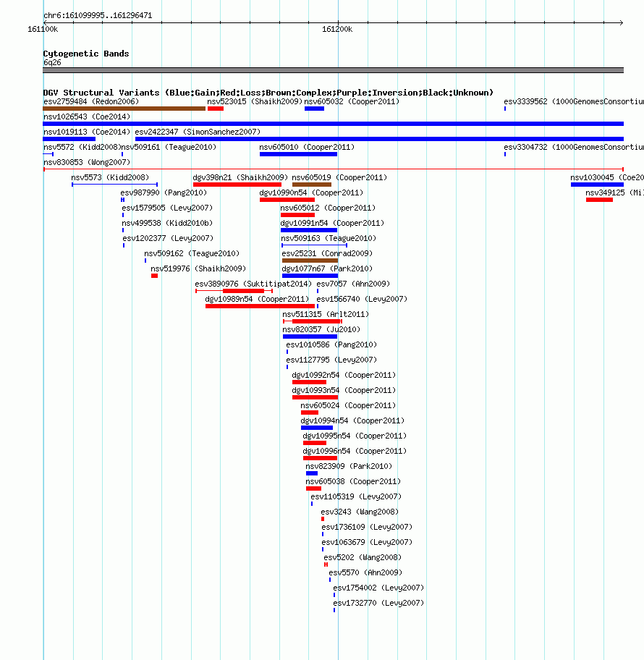The image size is (644, 660).
Task: Select nsv509163 (Teague2010) label
Action: tap(329, 238)
